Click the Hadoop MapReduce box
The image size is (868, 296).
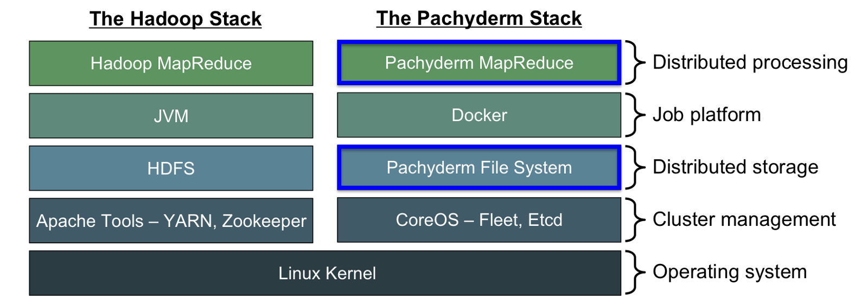(x=171, y=63)
